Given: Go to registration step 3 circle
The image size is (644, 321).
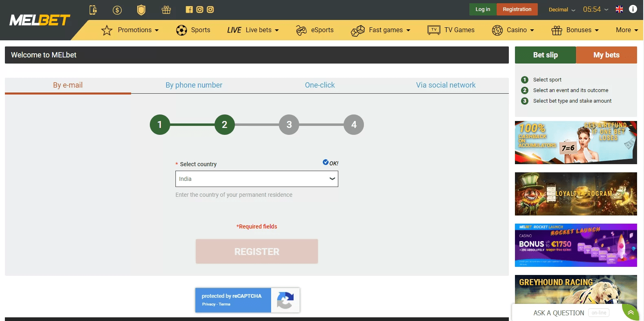Looking at the screenshot, I should point(289,125).
